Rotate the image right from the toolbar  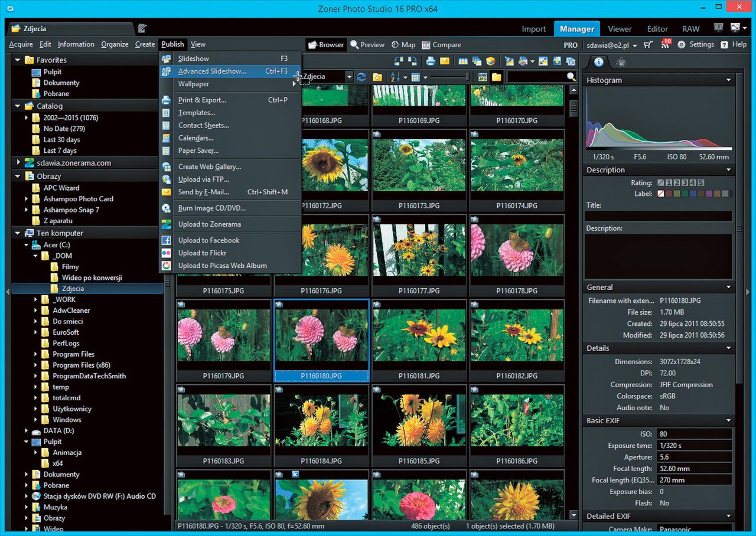[412, 61]
